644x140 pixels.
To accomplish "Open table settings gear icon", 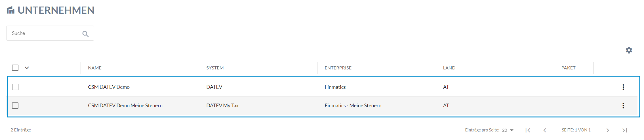I will (629, 50).
